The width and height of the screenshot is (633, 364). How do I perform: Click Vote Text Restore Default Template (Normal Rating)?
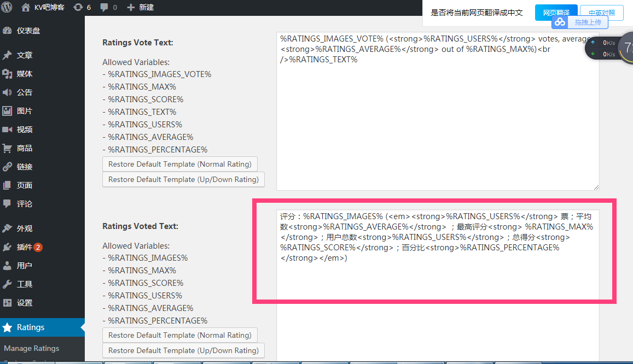click(179, 164)
